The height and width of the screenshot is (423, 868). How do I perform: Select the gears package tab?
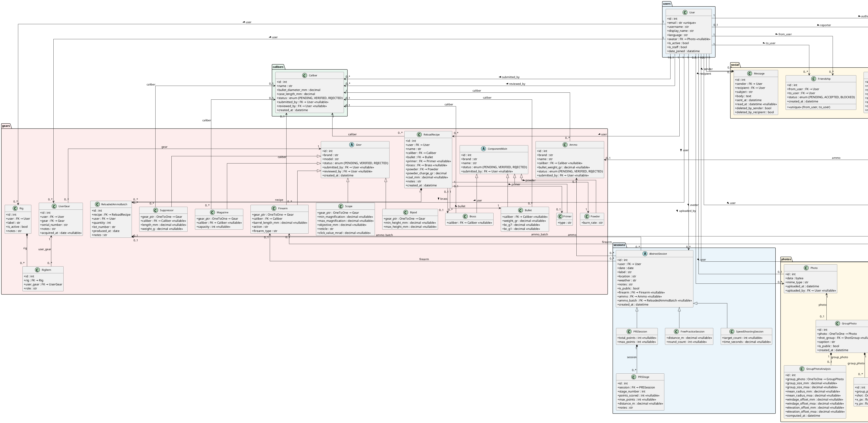point(6,126)
